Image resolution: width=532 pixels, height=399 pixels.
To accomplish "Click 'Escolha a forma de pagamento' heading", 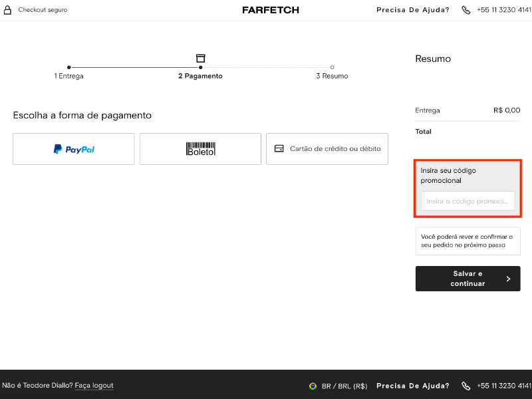I will pyautogui.click(x=82, y=115).
